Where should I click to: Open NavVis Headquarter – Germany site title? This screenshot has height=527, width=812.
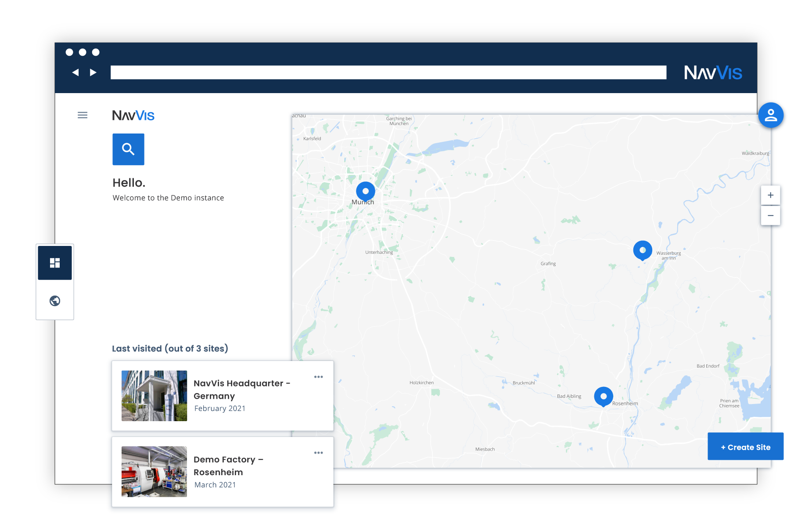click(x=241, y=390)
